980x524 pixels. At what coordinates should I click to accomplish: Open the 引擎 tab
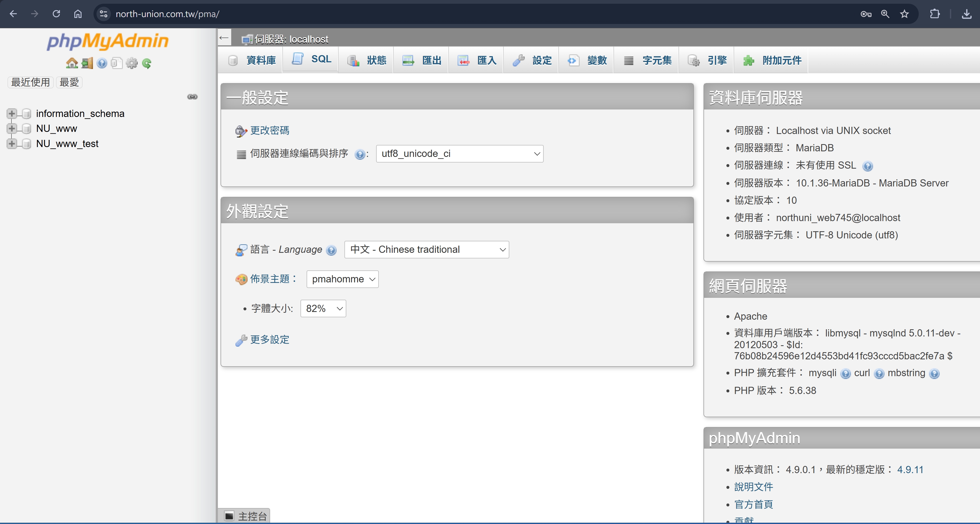pos(707,60)
